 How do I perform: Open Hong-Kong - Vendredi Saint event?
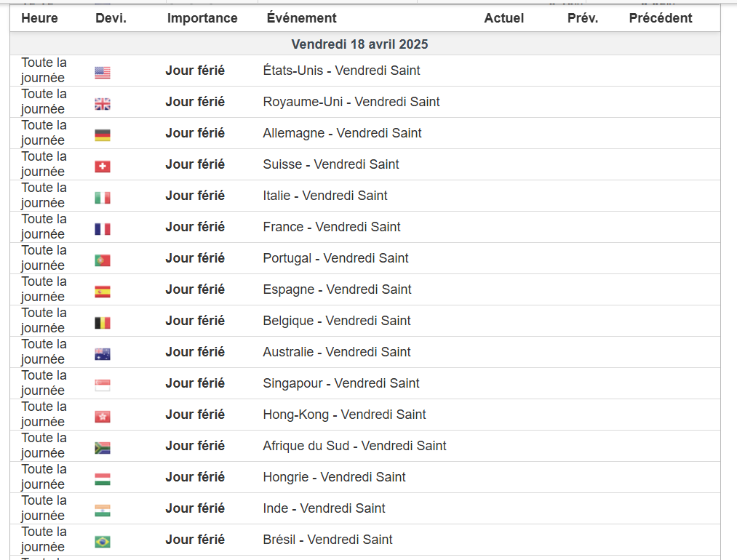point(344,415)
